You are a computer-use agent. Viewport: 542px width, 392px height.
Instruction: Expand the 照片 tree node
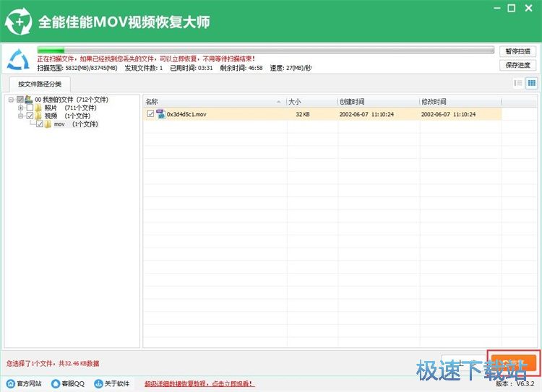click(21, 108)
